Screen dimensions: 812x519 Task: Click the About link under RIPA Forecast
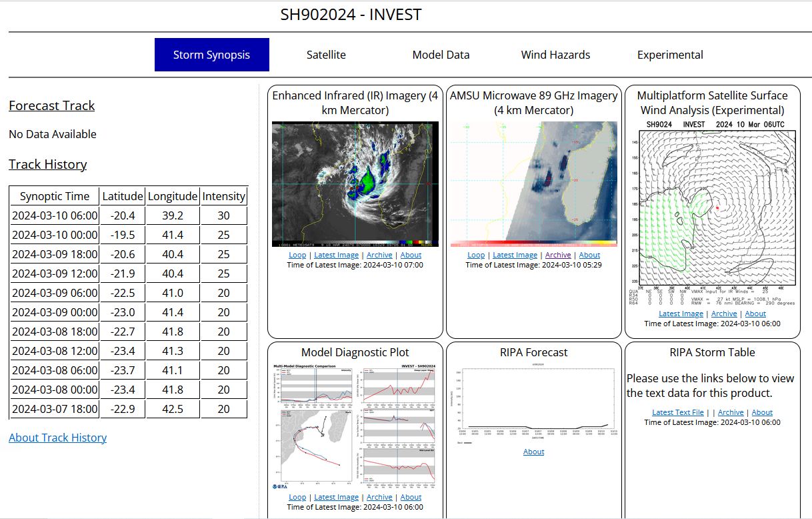tap(533, 452)
